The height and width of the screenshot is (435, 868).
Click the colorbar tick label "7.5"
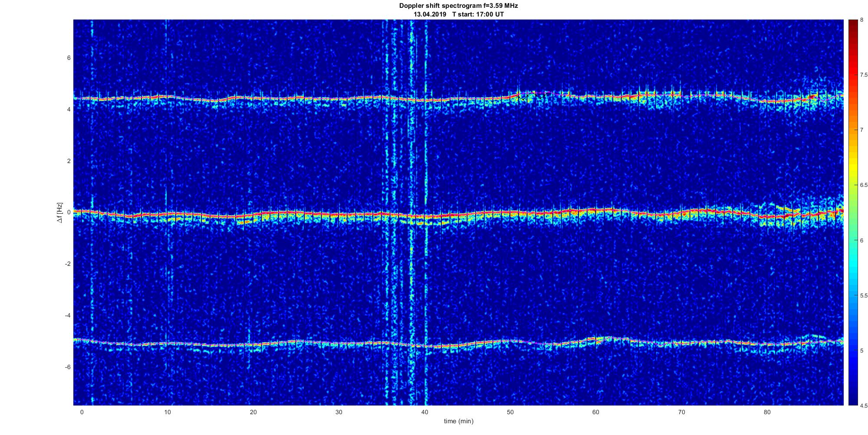tap(864, 75)
